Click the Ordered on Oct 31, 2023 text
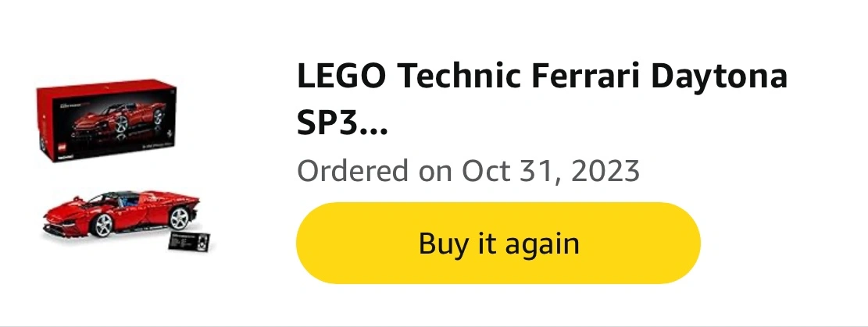Screen dimensions: 868x327 (x=468, y=170)
